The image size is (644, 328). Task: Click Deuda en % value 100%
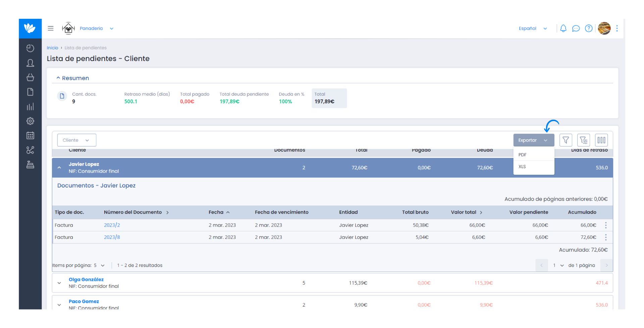pos(285,102)
